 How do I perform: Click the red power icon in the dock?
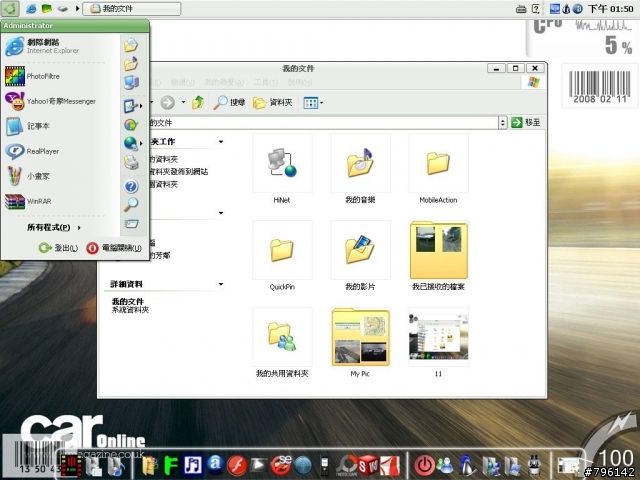coord(424,466)
